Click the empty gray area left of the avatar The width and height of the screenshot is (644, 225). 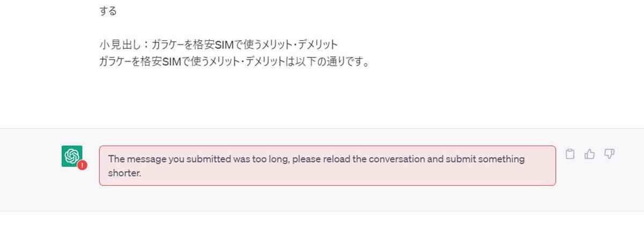click(30, 169)
